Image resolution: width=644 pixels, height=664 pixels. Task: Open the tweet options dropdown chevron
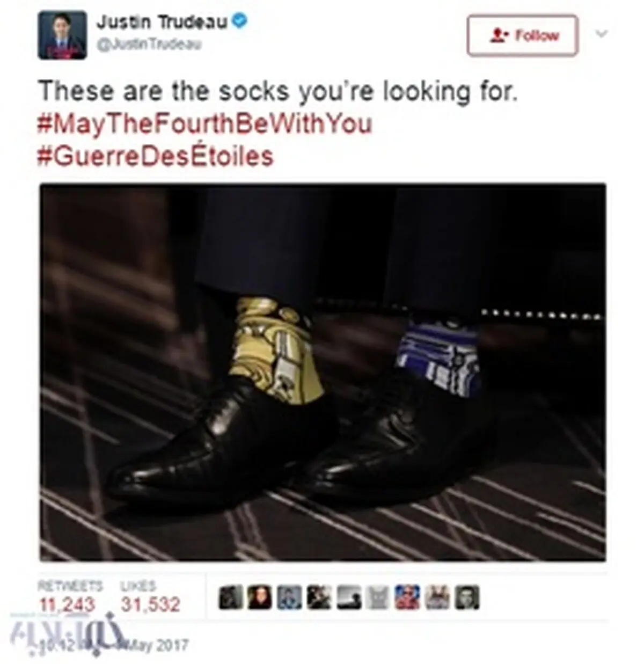602,34
